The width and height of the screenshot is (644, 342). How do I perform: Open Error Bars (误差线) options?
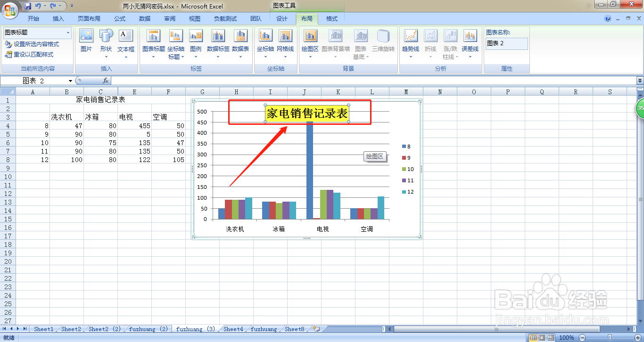point(470,44)
